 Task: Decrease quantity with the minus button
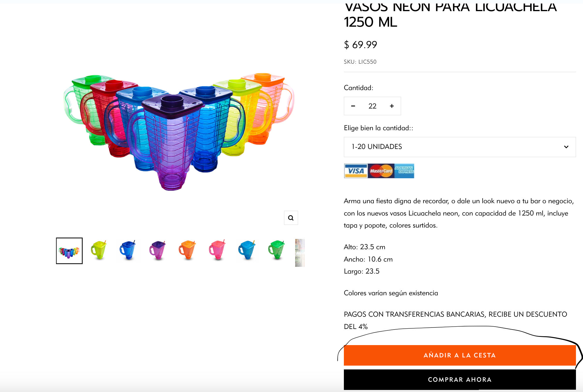tap(353, 106)
